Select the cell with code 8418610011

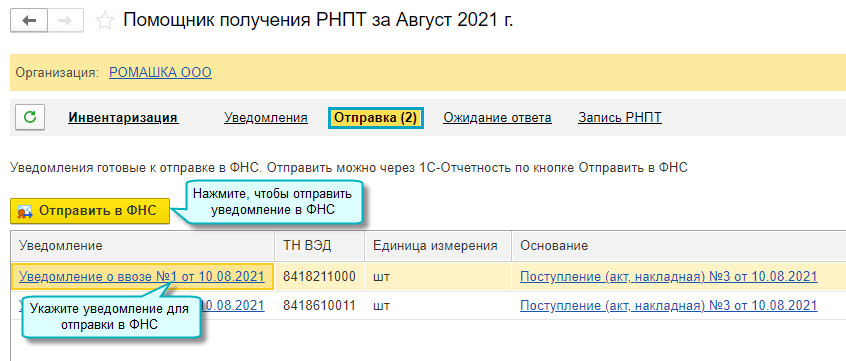coord(320,305)
